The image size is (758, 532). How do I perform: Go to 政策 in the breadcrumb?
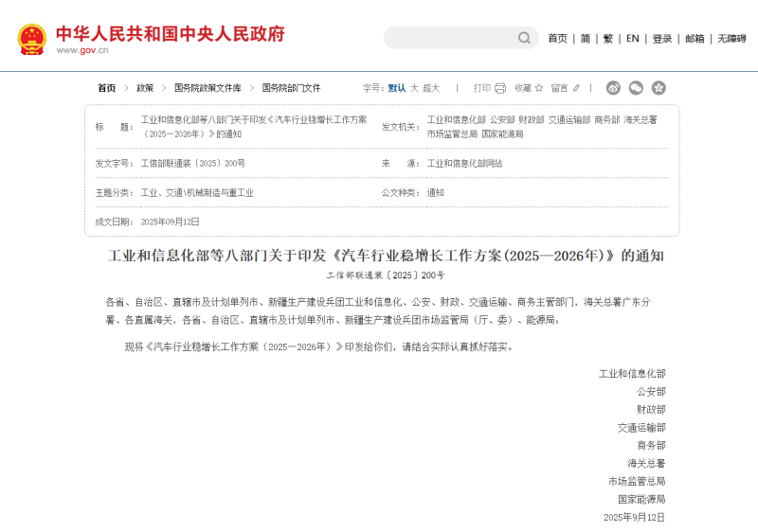click(145, 88)
